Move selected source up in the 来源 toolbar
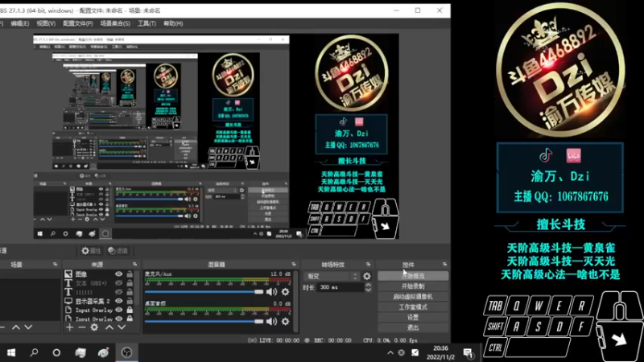Screen dimensions: 644x362 (x=109, y=327)
